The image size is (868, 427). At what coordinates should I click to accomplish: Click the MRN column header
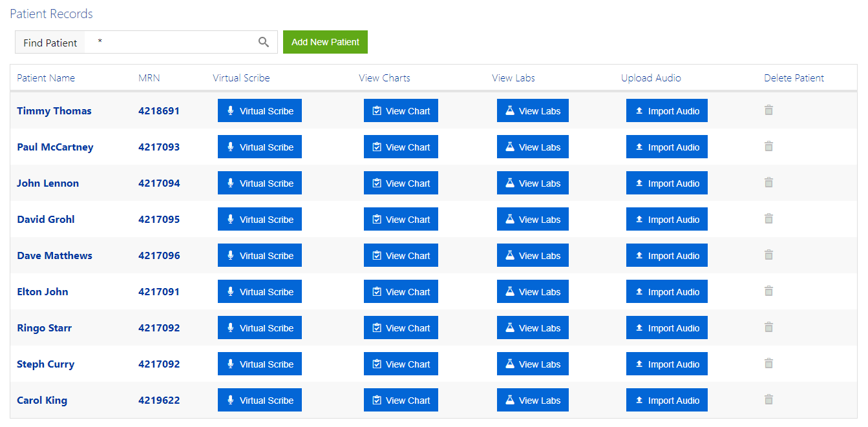coord(149,78)
